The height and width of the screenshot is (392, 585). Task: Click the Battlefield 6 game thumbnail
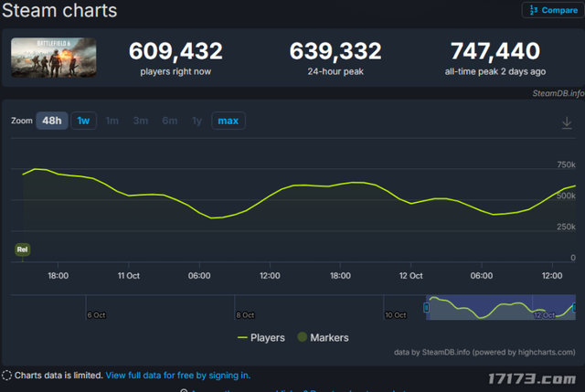[53, 58]
